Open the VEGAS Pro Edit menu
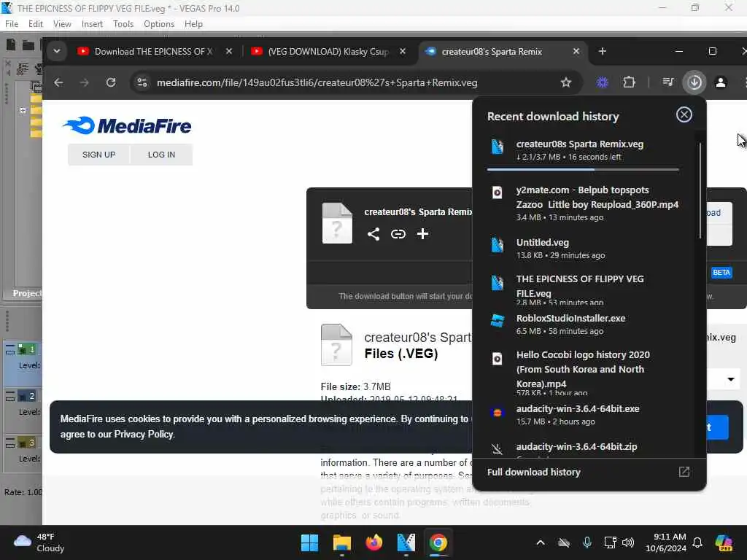Image resolution: width=747 pixels, height=560 pixels. (35, 24)
